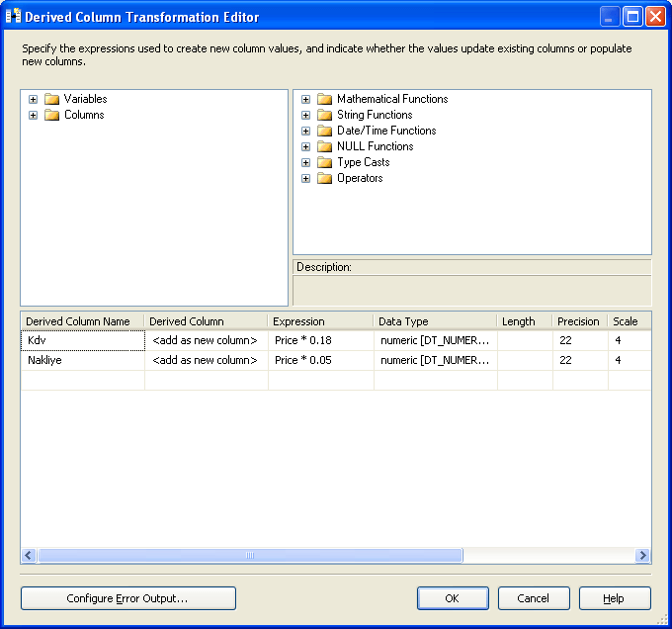Edit the expression Price * 0.05
The image size is (672, 629).
click(x=320, y=360)
